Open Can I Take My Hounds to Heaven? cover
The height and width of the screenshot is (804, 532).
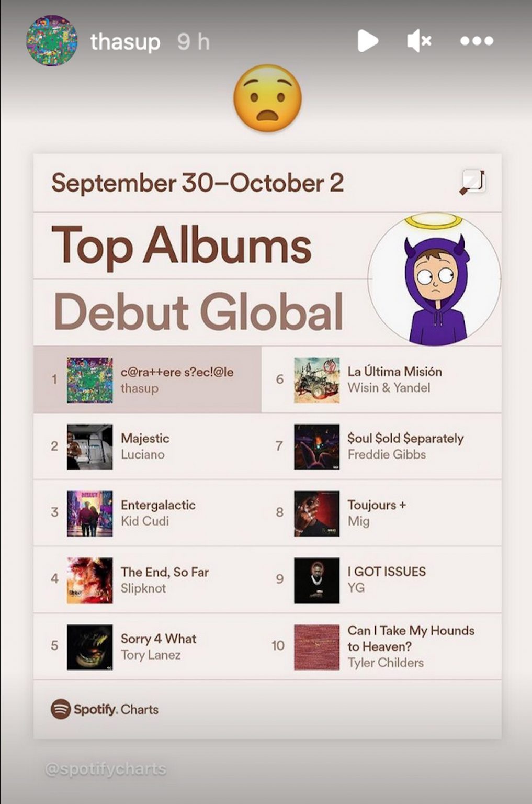click(316, 647)
